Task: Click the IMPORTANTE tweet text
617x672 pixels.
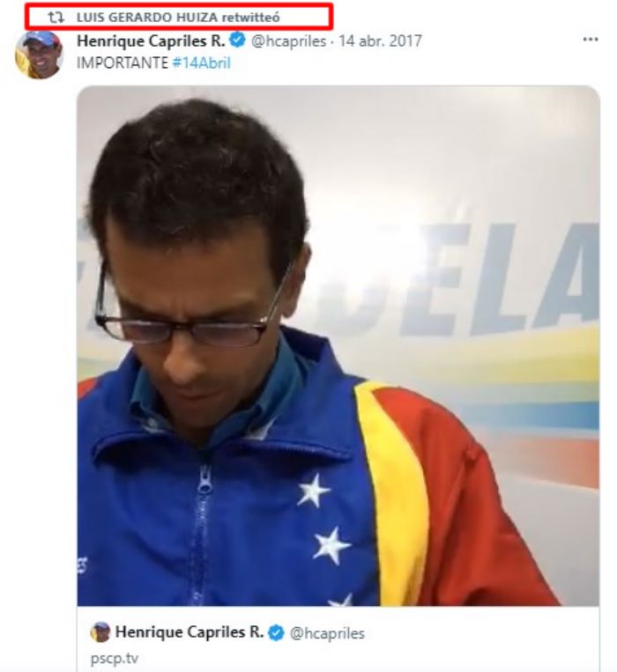Action: coord(123,63)
